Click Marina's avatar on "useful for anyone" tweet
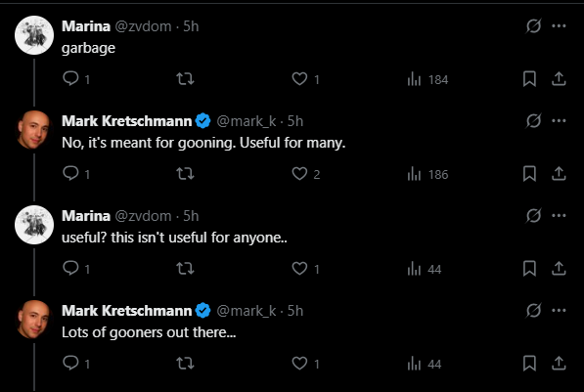 [x=34, y=225]
